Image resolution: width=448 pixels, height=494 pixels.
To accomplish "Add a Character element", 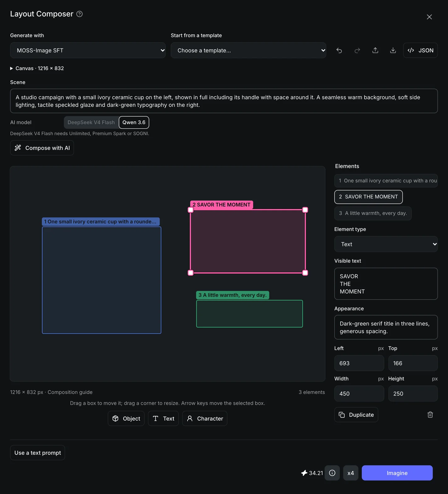I will [205, 418].
